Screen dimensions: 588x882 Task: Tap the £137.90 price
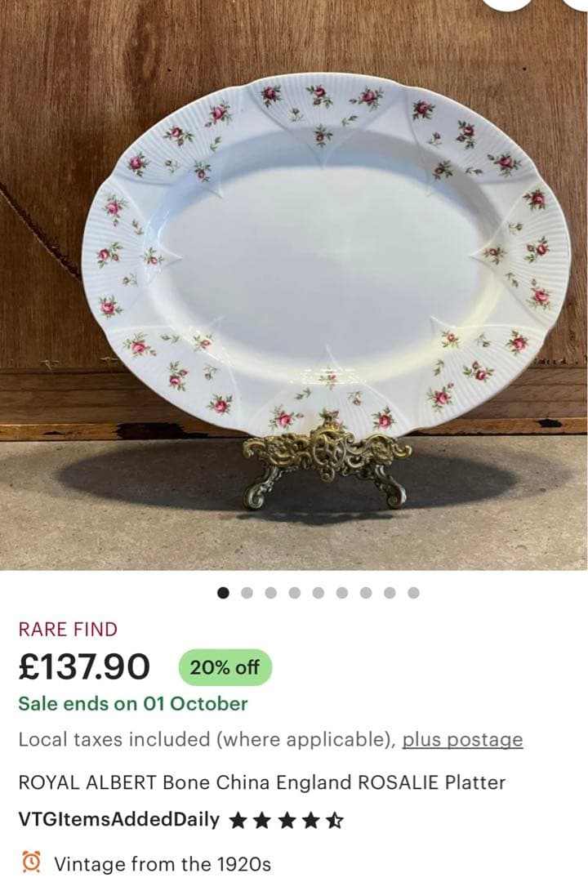tap(85, 667)
